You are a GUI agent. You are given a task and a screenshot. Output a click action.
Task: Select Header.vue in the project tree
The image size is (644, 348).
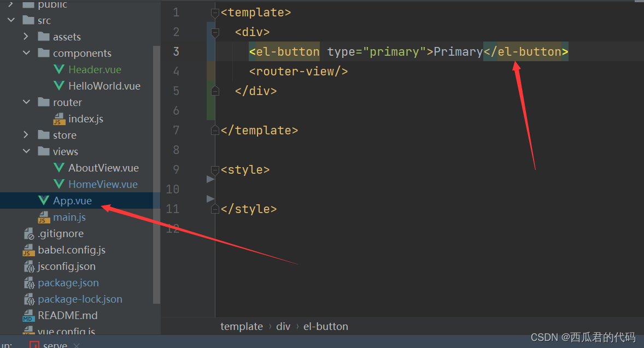pyautogui.click(x=95, y=69)
